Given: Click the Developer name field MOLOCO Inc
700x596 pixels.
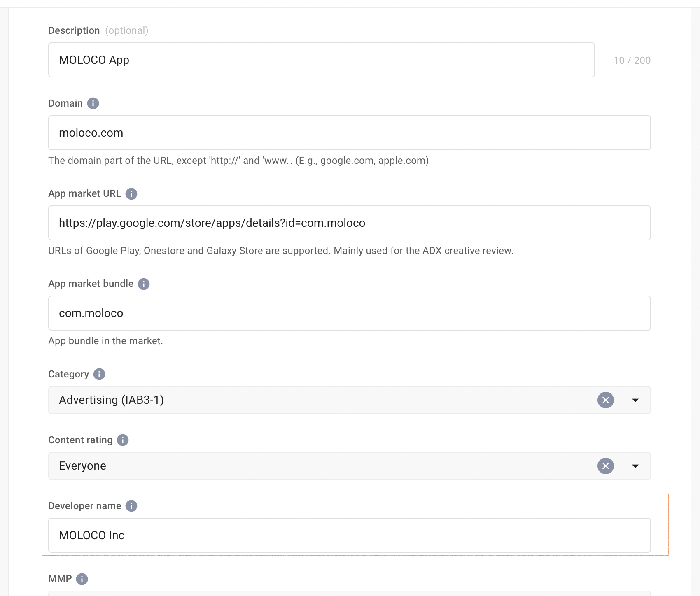Looking at the screenshot, I should click(350, 535).
